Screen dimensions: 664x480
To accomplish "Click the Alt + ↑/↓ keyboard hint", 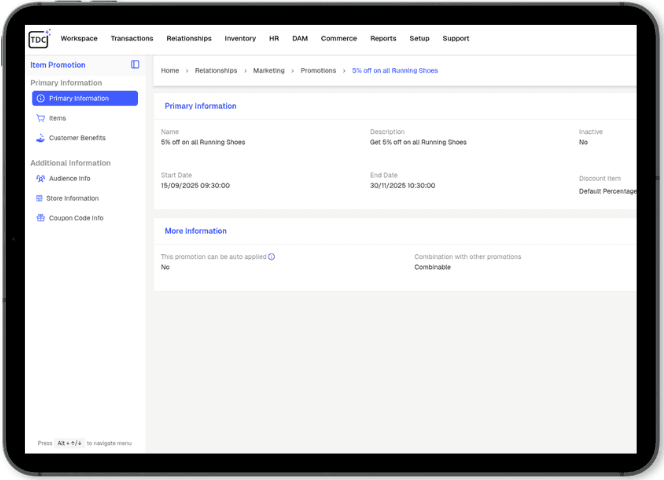I will tap(69, 443).
